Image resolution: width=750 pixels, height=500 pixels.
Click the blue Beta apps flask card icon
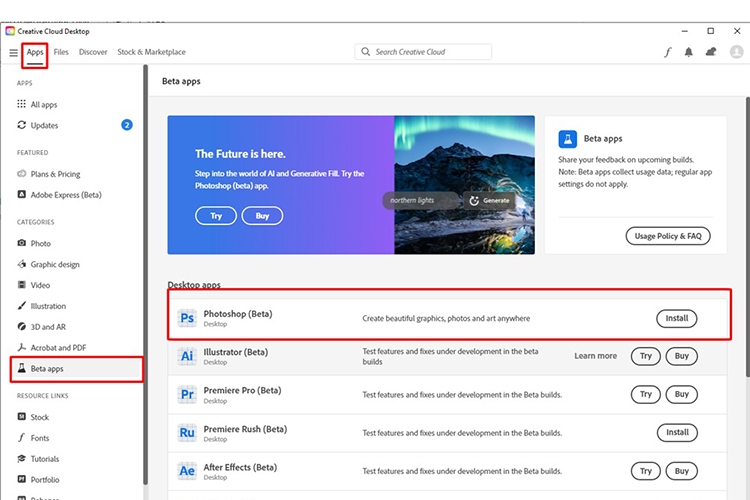568,139
